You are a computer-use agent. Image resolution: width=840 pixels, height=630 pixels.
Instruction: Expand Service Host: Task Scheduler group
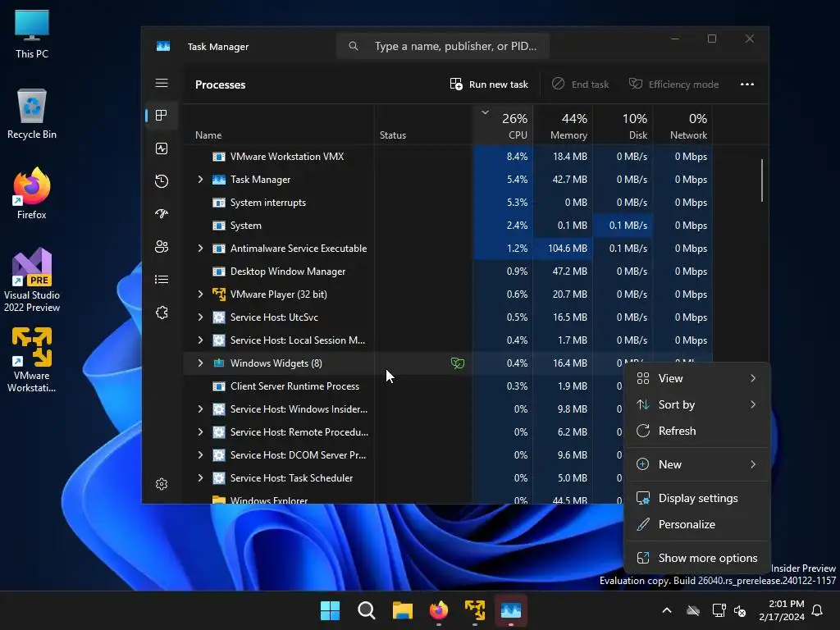pos(200,478)
